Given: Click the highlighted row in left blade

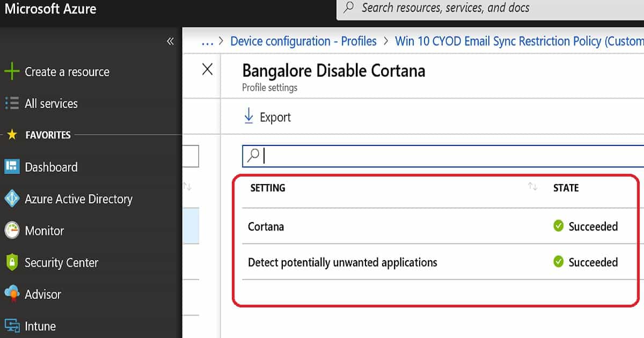Looking at the screenshot, I should 191,226.
